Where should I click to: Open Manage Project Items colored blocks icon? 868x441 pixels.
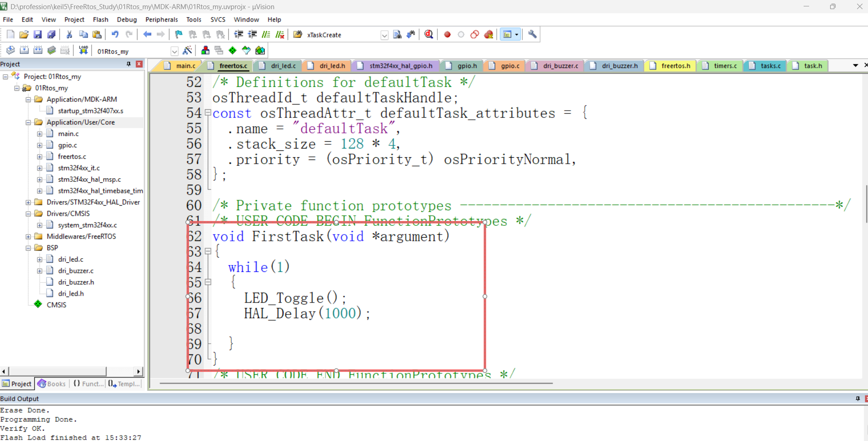pyautogui.click(x=205, y=51)
